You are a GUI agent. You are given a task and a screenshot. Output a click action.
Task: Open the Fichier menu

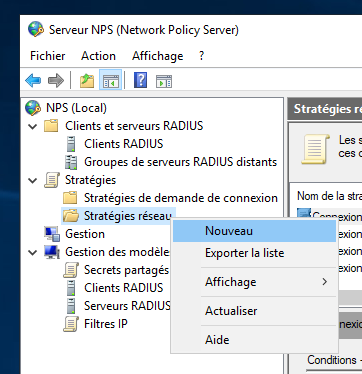[x=48, y=56]
